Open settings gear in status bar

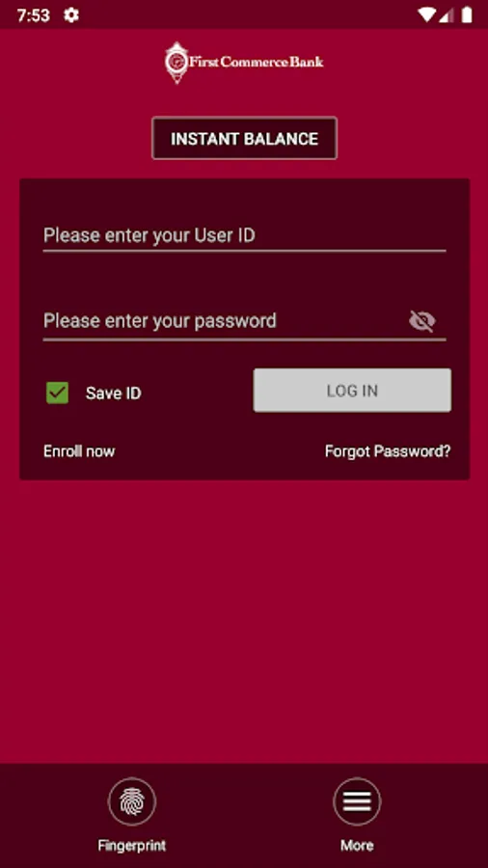[x=70, y=14]
